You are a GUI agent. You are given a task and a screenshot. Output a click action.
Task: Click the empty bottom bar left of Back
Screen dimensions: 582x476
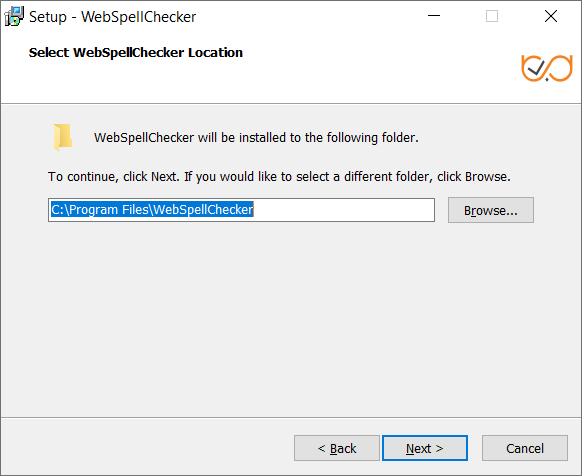tap(148, 448)
